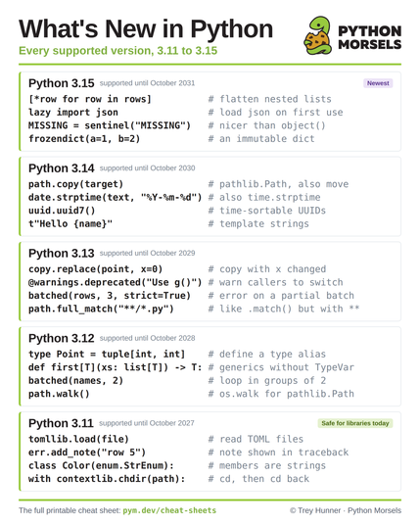Click the class Color(enum.StrEnum): code line

point(101,465)
